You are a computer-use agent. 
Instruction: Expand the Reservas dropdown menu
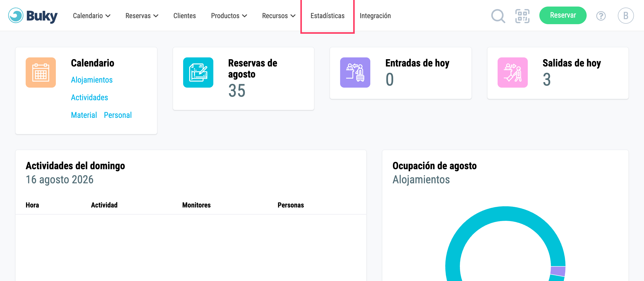point(142,16)
